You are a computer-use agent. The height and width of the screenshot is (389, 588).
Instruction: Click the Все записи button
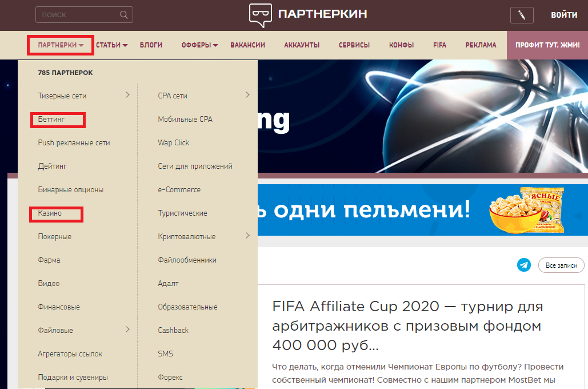pos(561,265)
